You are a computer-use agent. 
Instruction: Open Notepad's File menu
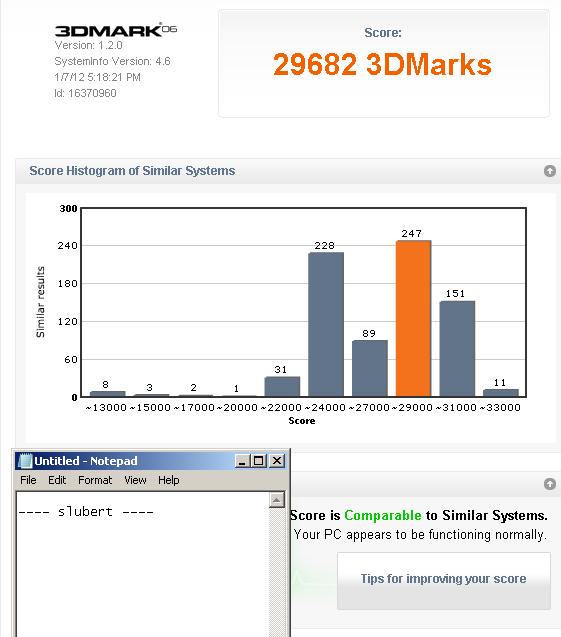[x=28, y=480]
